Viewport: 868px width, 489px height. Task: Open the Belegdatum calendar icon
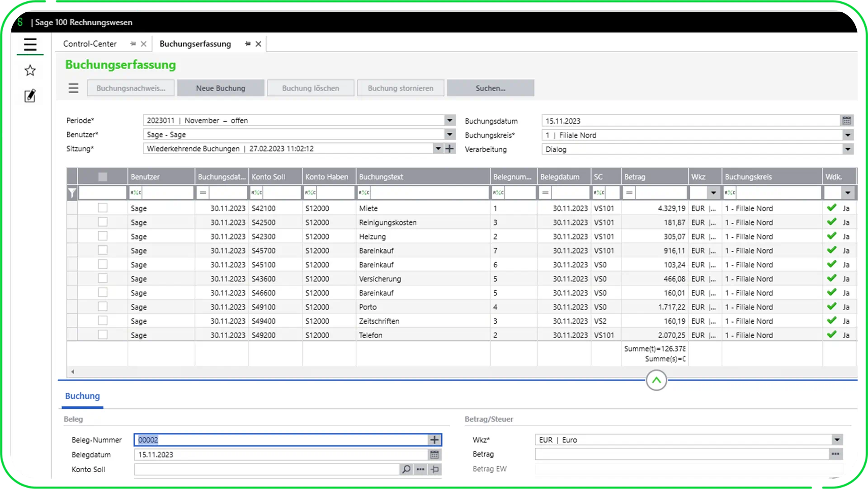434,455
